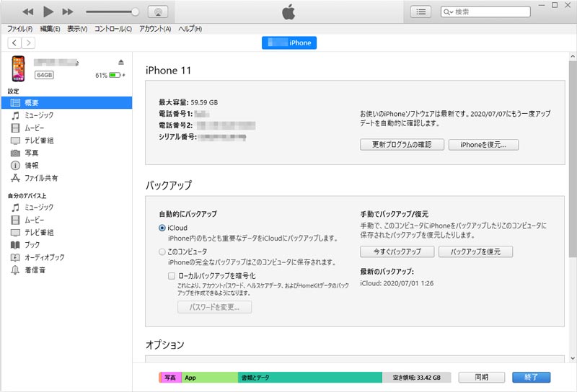The image size is (577, 392).
Task: Open the アカウント(A) menu
Action: click(x=155, y=29)
